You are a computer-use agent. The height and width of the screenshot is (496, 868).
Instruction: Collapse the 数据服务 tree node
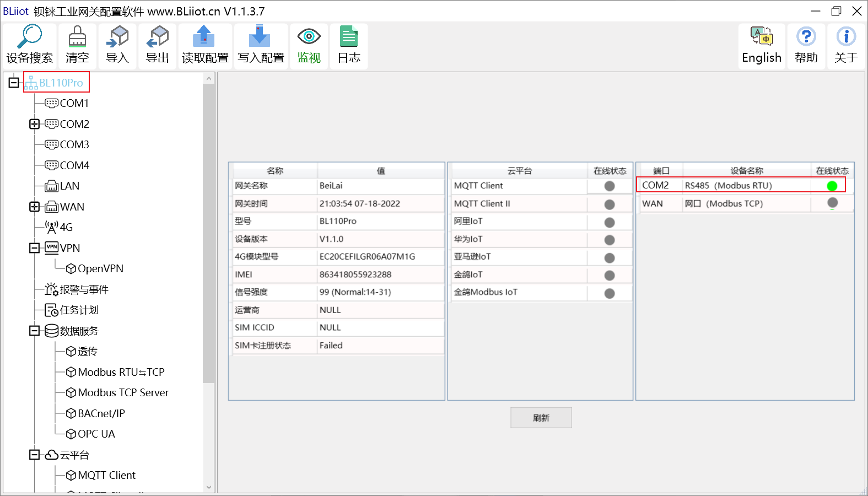click(x=34, y=331)
